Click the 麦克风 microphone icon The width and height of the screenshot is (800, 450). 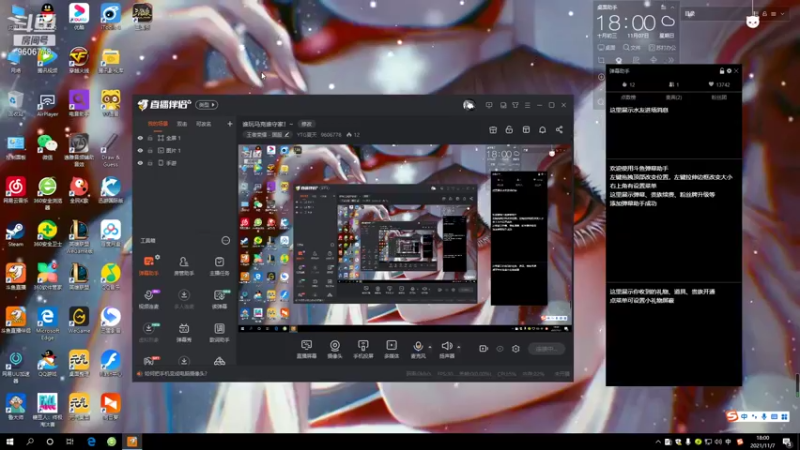(418, 347)
